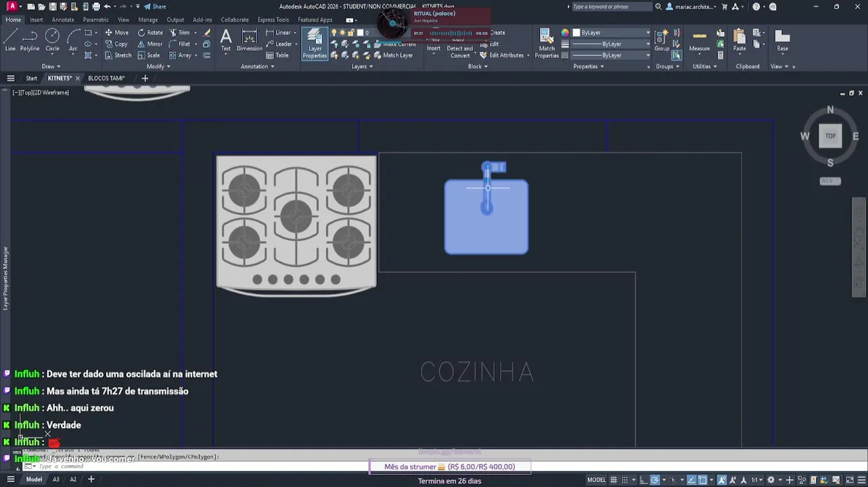Image resolution: width=868 pixels, height=487 pixels.
Task: Select the Polyline tool
Action: pyautogui.click(x=30, y=40)
